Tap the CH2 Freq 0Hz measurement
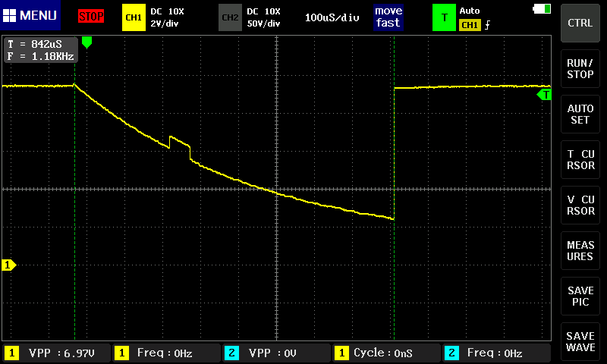 coord(496,353)
